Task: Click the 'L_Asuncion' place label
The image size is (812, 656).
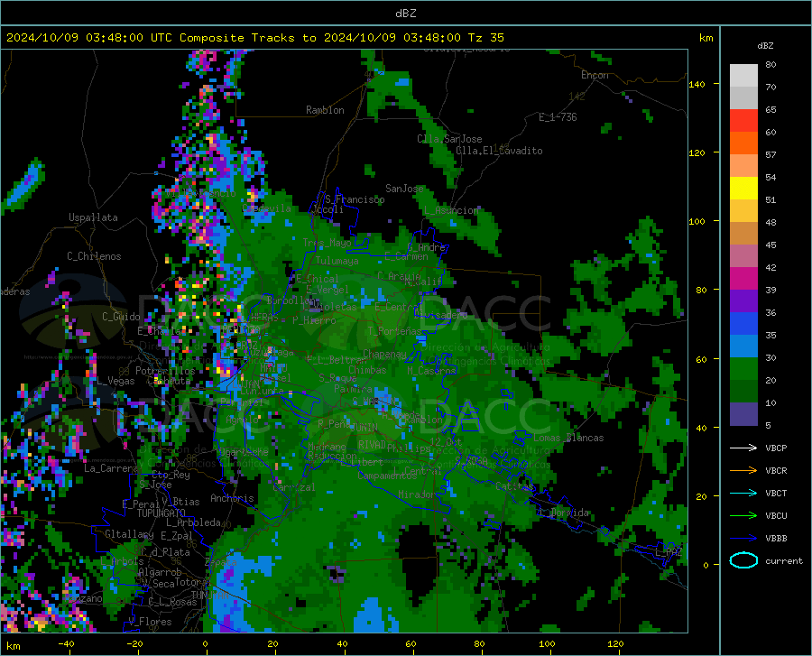Action: (451, 210)
